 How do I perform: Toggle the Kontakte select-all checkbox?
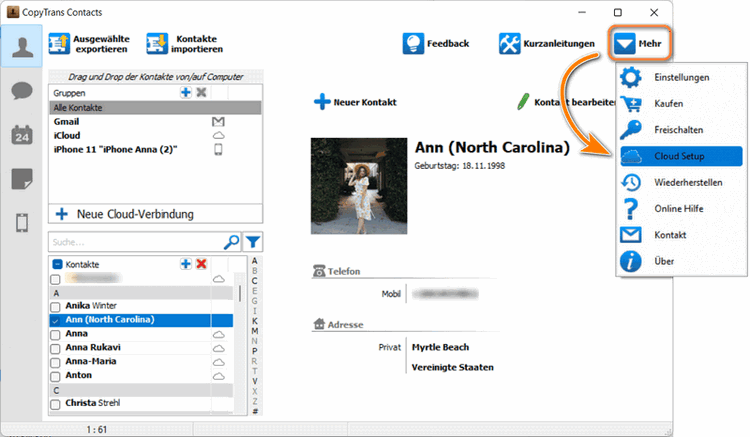[57, 264]
